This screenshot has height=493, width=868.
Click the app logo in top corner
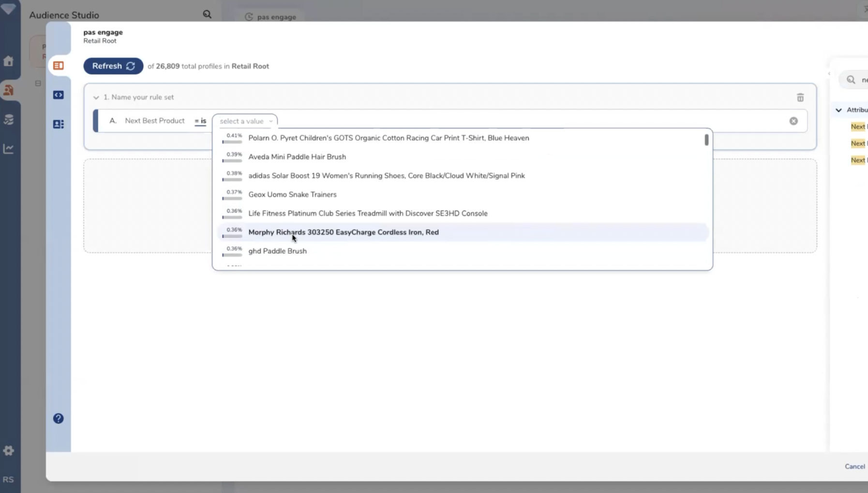point(8,9)
